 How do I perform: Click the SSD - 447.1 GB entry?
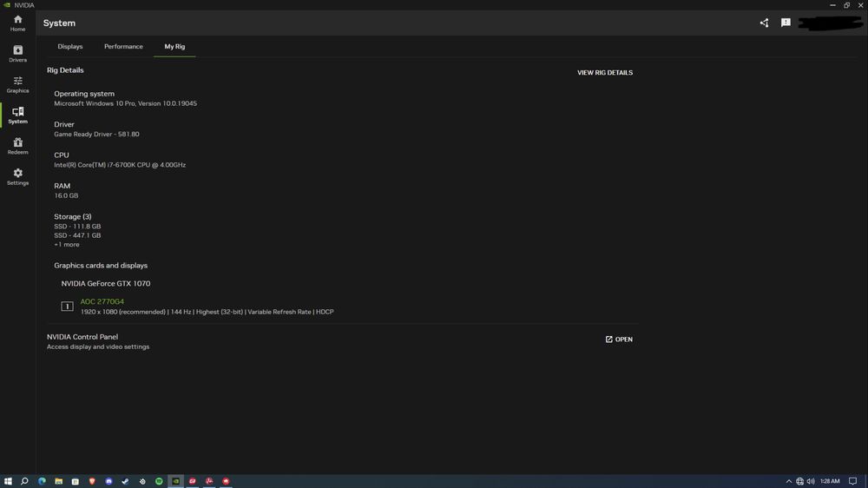[77, 235]
